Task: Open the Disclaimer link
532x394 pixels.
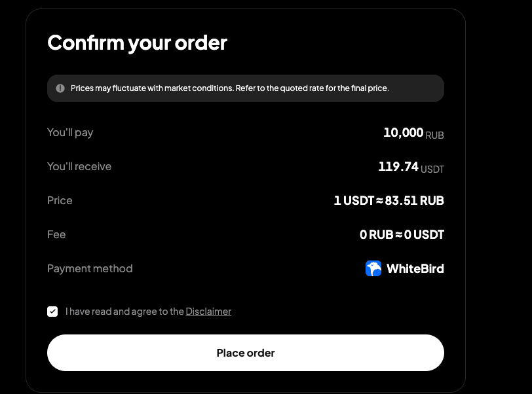Action: tap(208, 312)
